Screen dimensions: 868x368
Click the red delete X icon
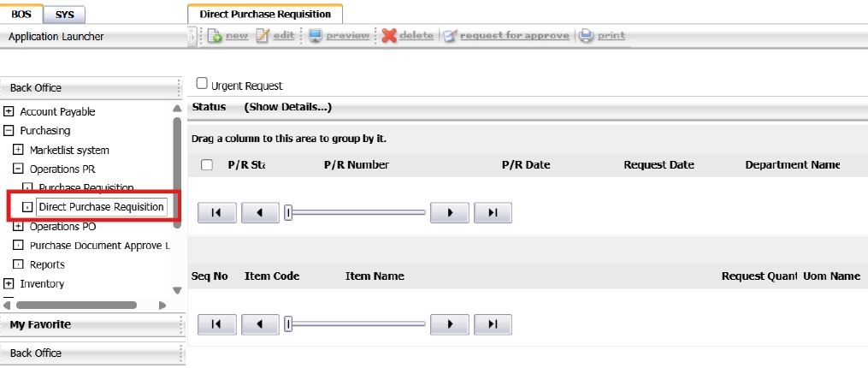(389, 36)
